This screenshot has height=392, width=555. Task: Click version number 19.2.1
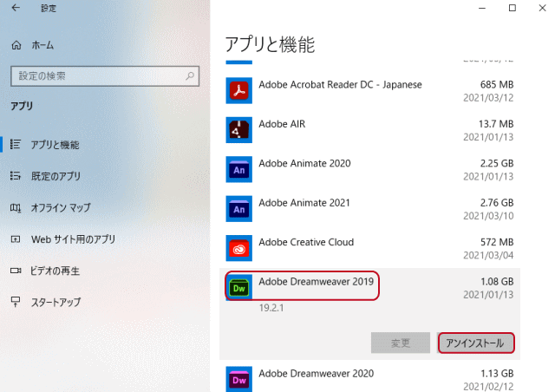[271, 308]
